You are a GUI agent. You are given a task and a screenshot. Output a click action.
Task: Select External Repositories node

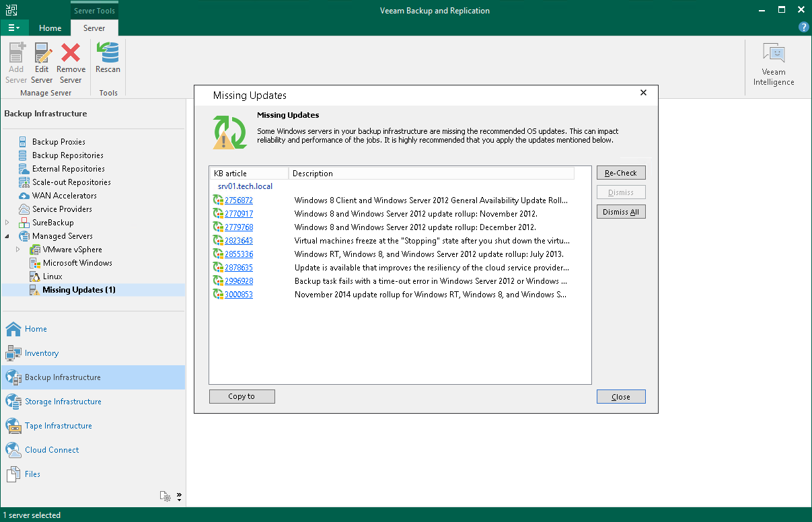pos(68,169)
